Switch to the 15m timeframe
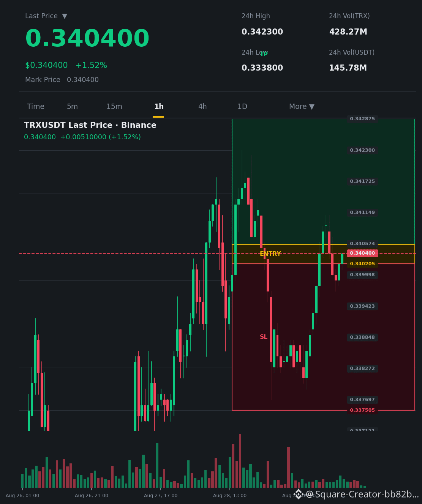Viewport: 422px width, 504px height. (114, 107)
